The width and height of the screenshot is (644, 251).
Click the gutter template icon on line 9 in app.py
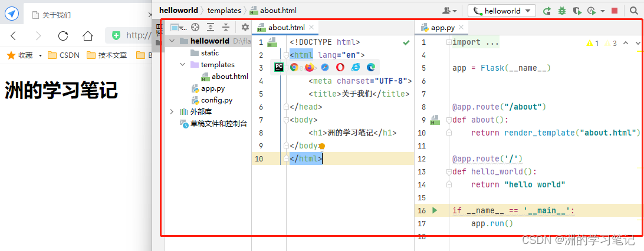[435, 120]
